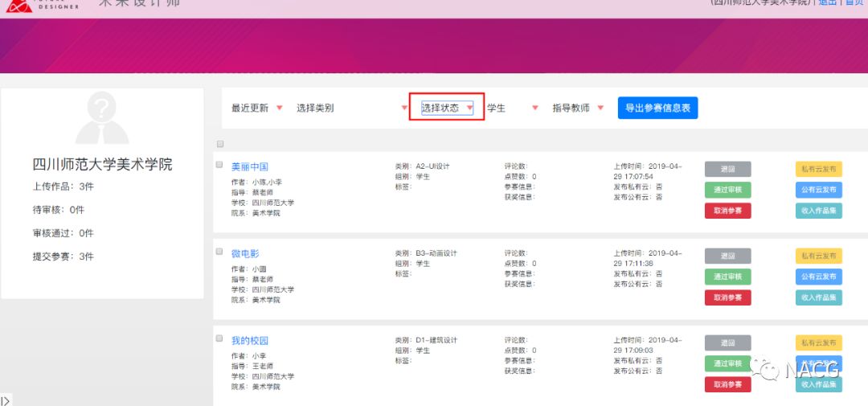This screenshot has height=406, width=868.
Task: Click the 提交参赛:3件 stat
Action: [x=63, y=256]
